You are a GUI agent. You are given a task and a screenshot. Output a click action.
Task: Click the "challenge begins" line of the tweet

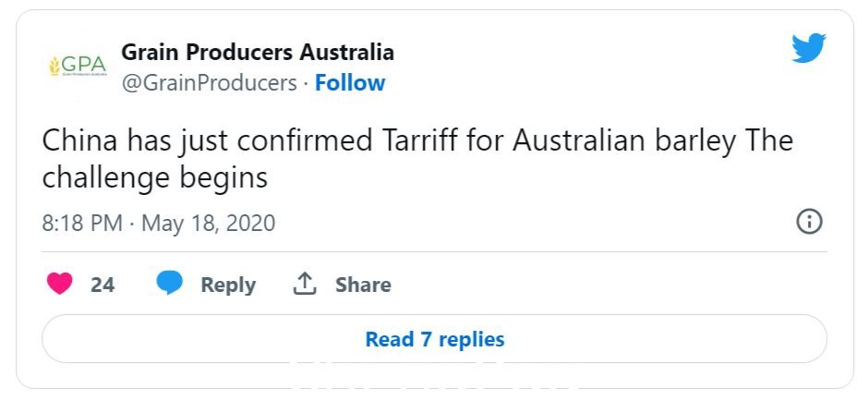[154, 178]
